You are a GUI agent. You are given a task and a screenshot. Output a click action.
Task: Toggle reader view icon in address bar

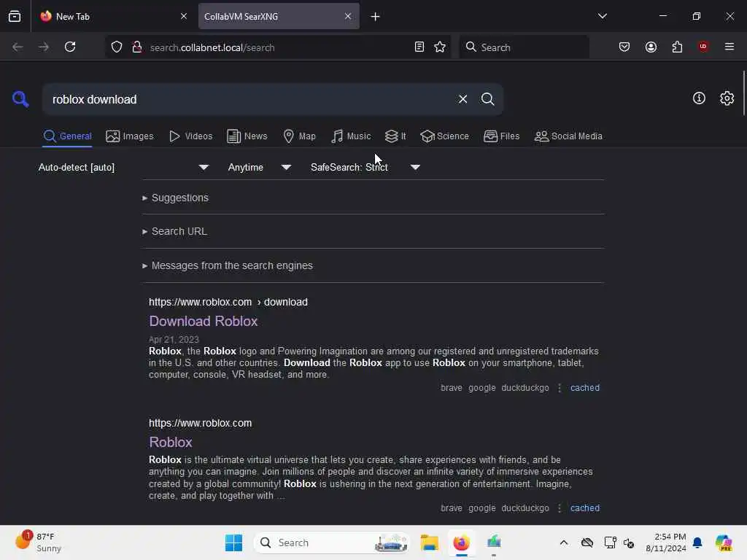(419, 47)
